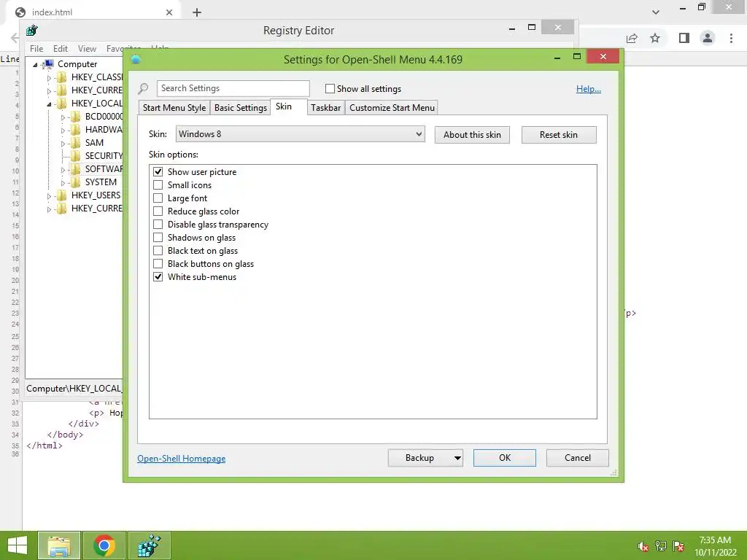Open Chrome three-dot menu
This screenshot has height=560, width=747.
pyautogui.click(x=731, y=38)
